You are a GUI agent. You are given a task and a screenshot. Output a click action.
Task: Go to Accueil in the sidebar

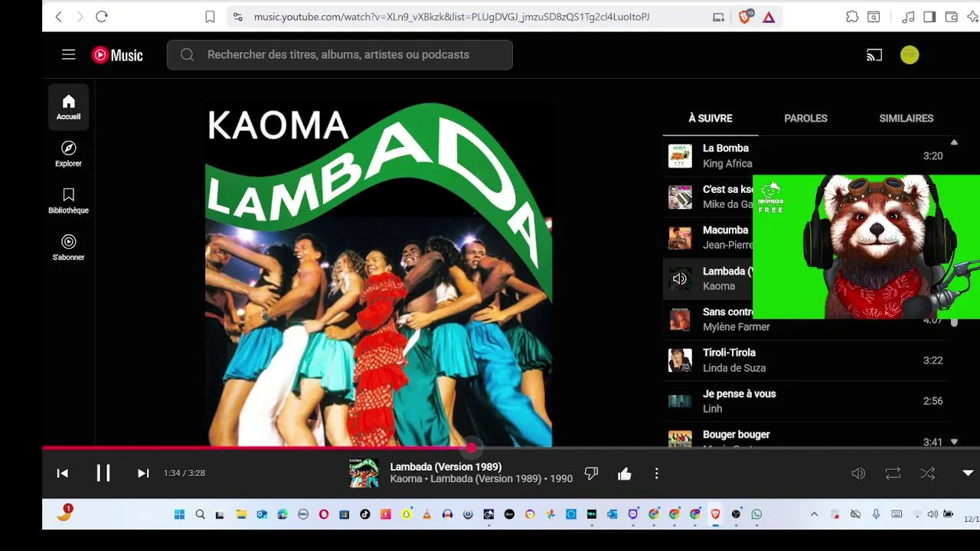(x=68, y=107)
